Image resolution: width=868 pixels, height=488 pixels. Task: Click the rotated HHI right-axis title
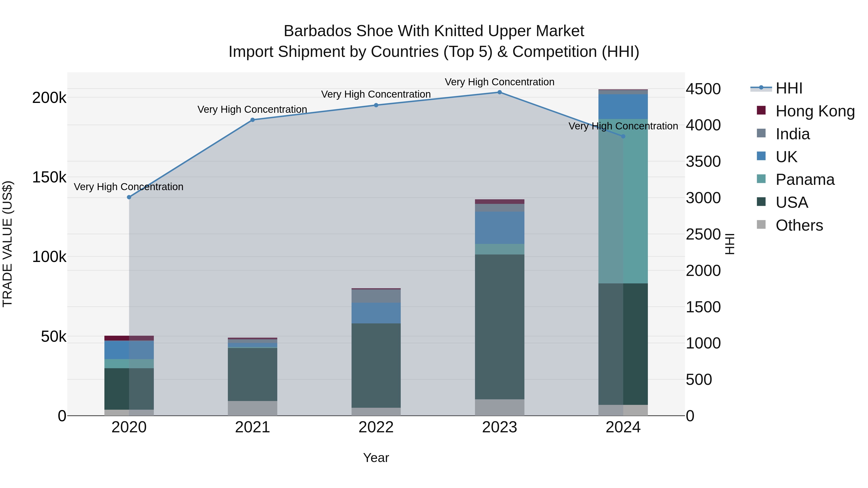730,244
